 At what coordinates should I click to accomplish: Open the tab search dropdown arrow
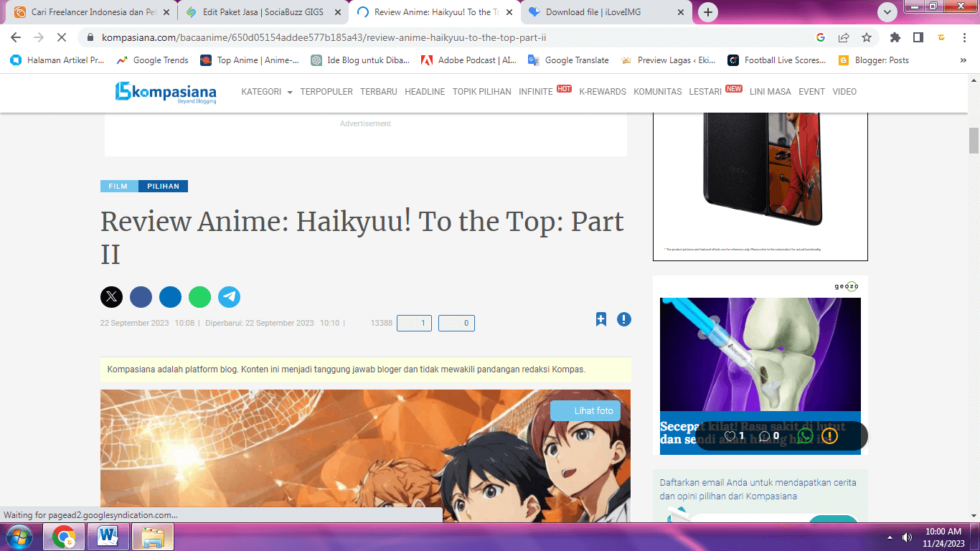(x=887, y=12)
